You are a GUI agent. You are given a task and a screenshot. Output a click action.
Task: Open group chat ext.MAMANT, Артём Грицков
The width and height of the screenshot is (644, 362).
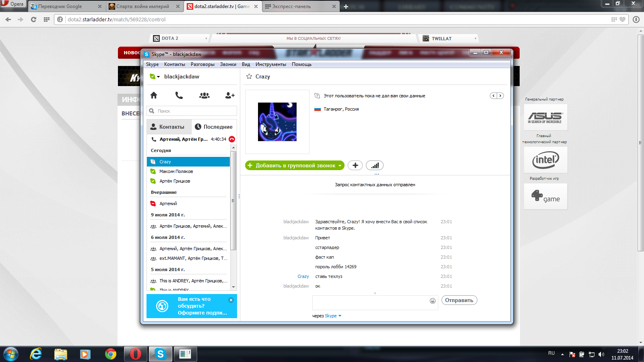[188, 258]
